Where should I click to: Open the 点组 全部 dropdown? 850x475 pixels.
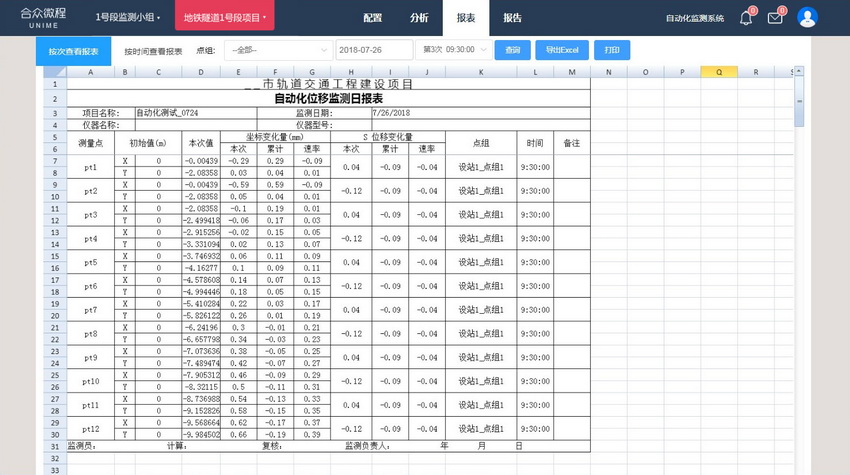pyautogui.click(x=277, y=50)
